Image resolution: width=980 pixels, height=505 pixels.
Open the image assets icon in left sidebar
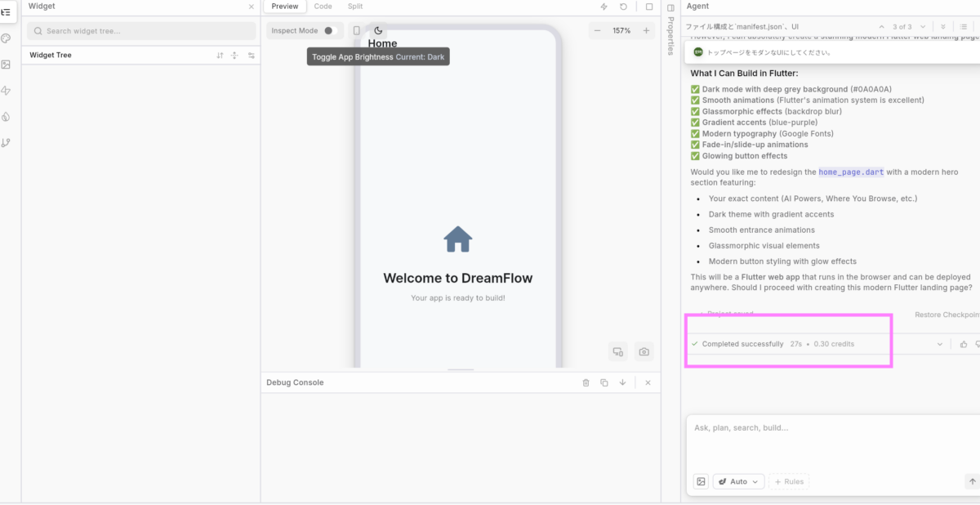coord(7,65)
